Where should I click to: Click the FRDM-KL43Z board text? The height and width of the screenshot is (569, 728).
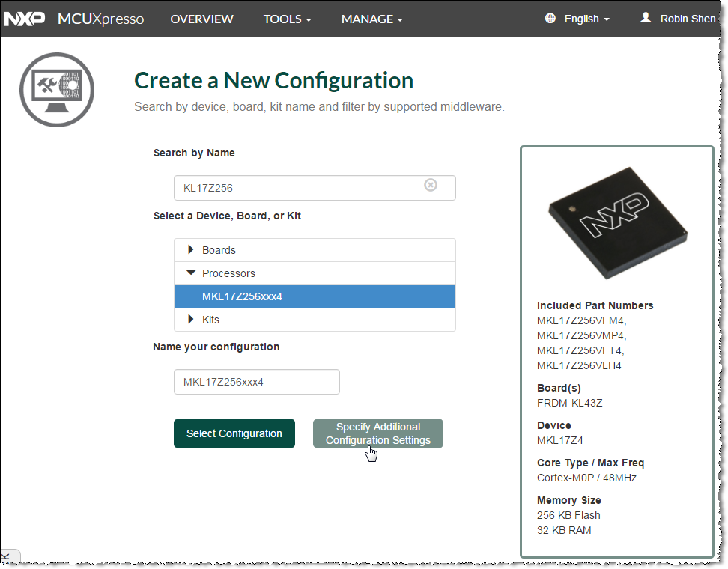(x=570, y=403)
